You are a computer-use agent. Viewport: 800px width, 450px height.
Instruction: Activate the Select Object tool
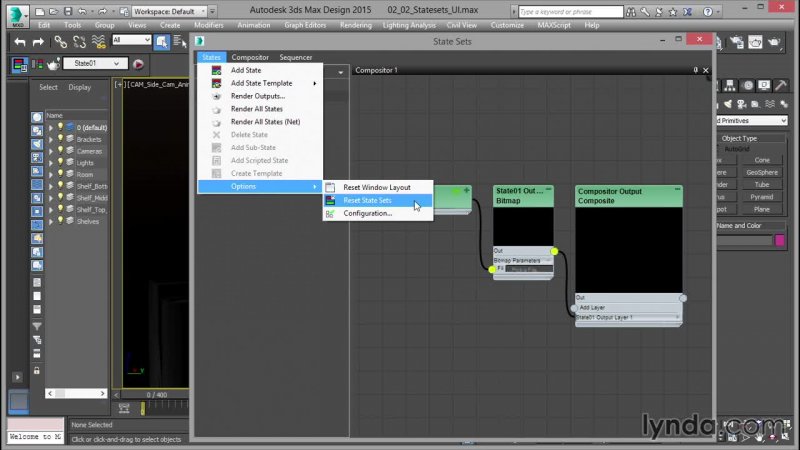[162, 42]
